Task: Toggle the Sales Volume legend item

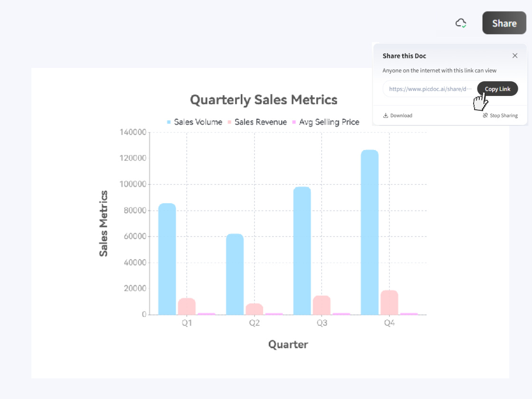Action: pos(194,122)
